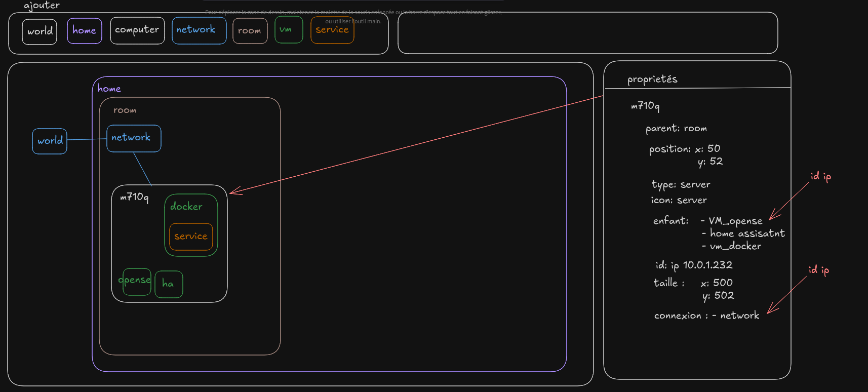This screenshot has height=392, width=868.
Task: Click the world button in the ajouter toolbar
Action: pos(40,31)
